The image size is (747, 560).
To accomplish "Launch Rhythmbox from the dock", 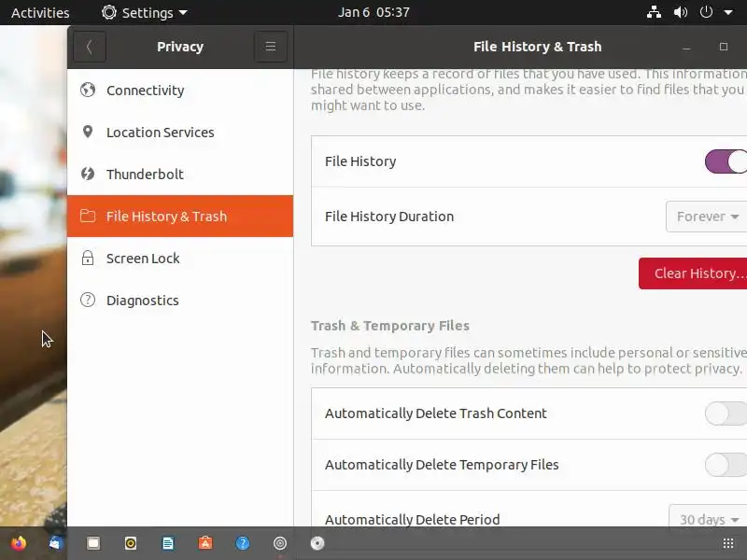I will pyautogui.click(x=131, y=543).
